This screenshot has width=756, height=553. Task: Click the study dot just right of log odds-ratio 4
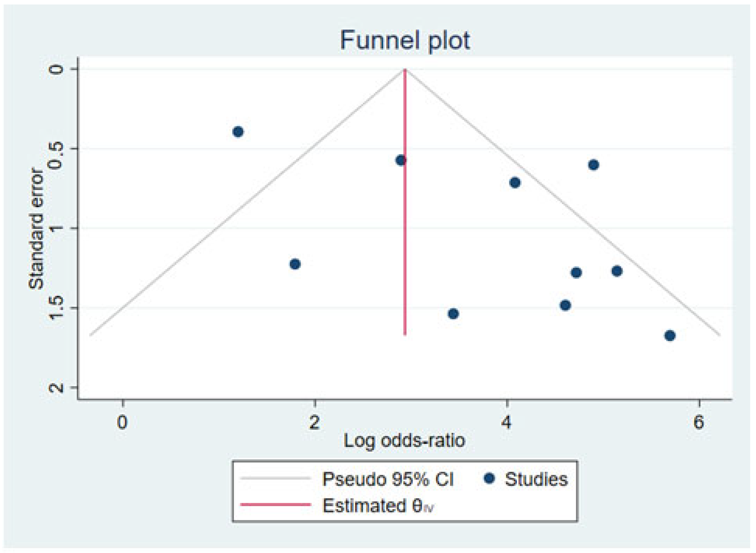[515, 183]
